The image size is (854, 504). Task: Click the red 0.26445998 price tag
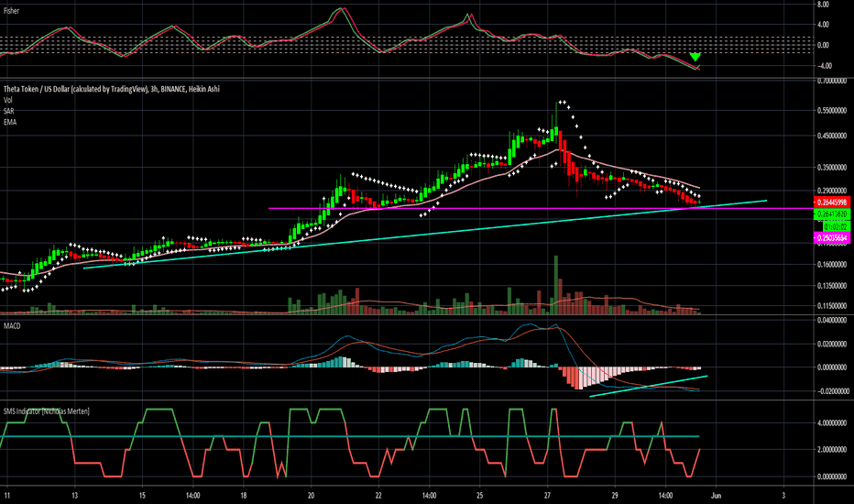832,203
